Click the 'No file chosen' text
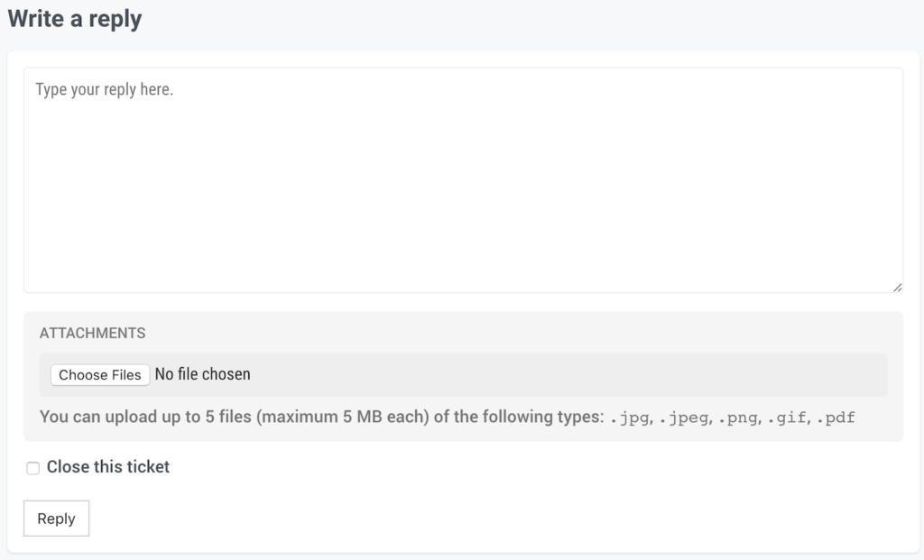 click(203, 374)
